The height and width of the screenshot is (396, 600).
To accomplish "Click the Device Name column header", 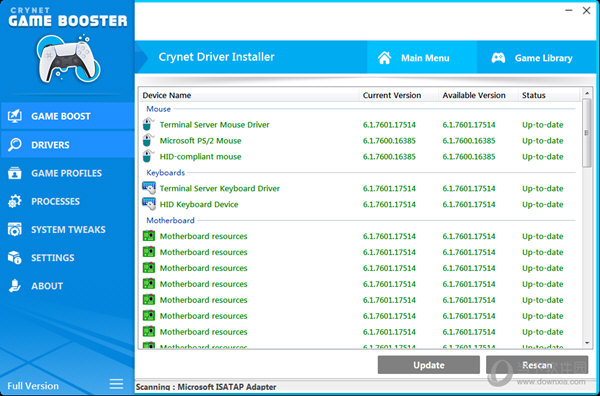I will [x=249, y=95].
